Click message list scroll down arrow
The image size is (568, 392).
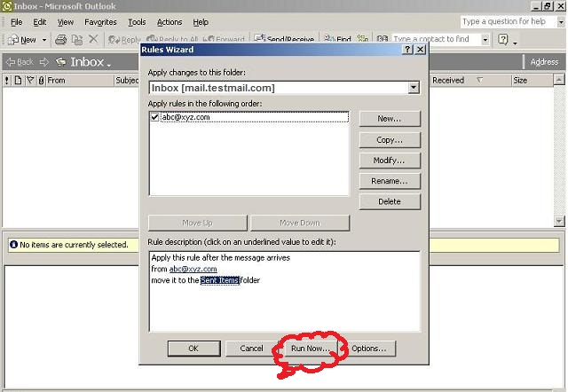coord(559,221)
